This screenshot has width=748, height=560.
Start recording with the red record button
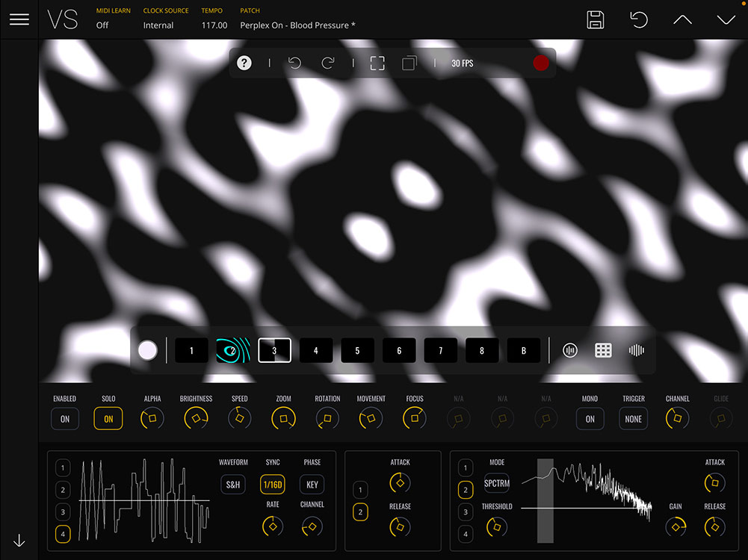tap(540, 63)
